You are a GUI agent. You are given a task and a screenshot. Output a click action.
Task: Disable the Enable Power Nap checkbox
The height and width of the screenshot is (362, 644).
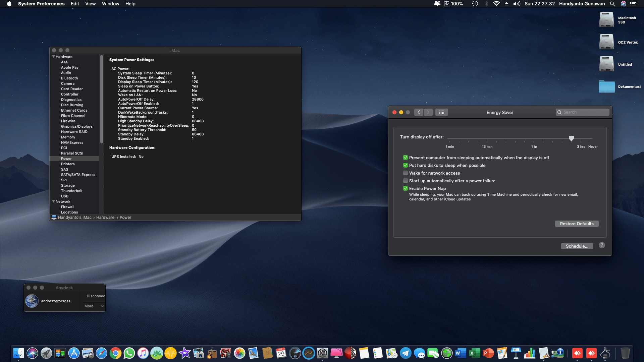pyautogui.click(x=406, y=188)
